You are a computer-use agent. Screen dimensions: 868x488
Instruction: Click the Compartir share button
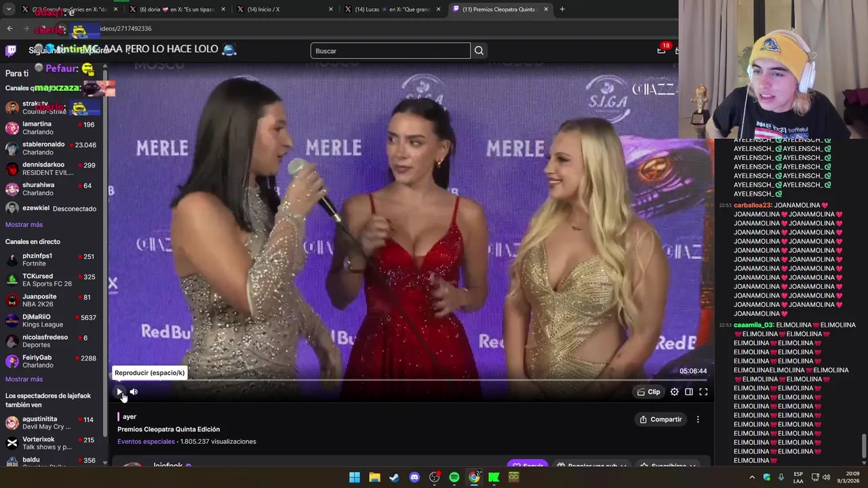point(660,420)
